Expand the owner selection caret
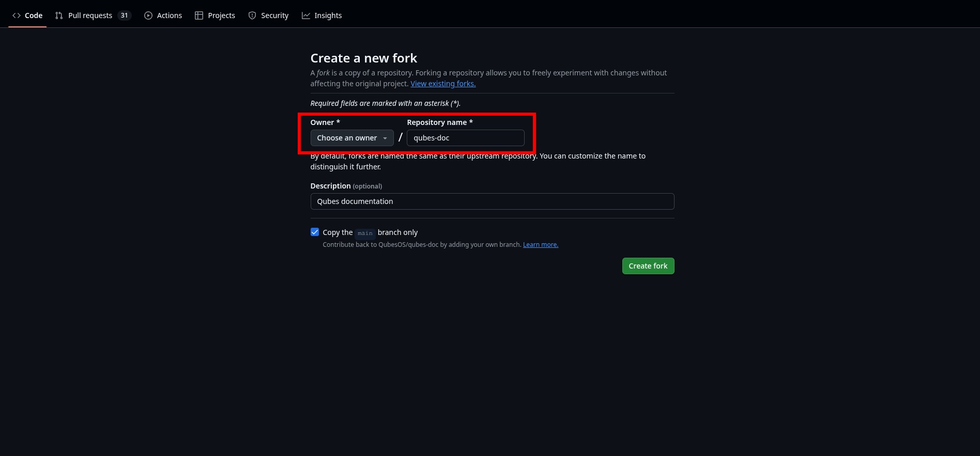Screen dimensions: 980x456 (385, 138)
